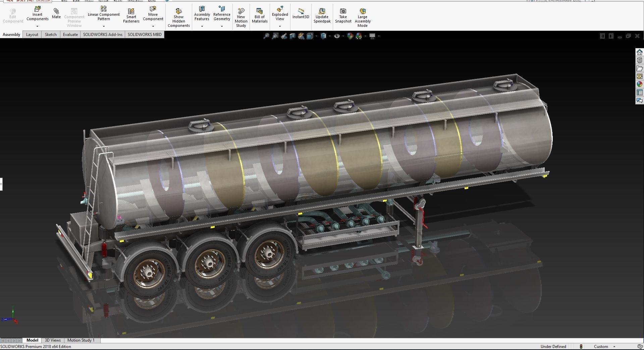The height and width of the screenshot is (350, 644).
Task: Click Previous View icon
Action: coord(284,36)
